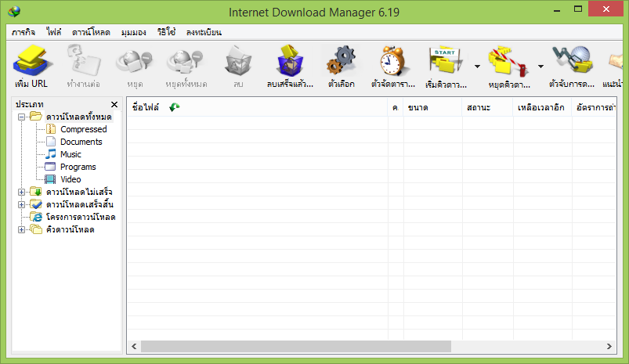Image resolution: width=629 pixels, height=364 pixels.
Task: Open dropdown arrow beside stop queue icon
Action: click(540, 67)
